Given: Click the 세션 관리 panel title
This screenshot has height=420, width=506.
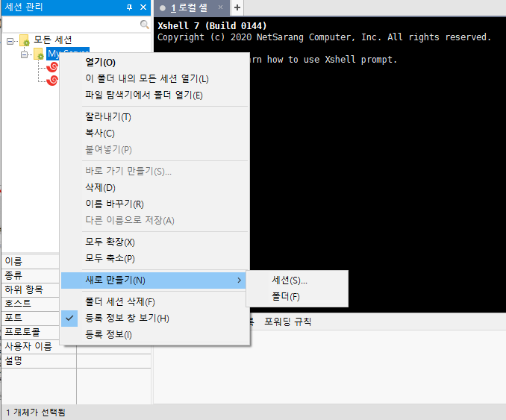Looking at the screenshot, I should point(24,7).
